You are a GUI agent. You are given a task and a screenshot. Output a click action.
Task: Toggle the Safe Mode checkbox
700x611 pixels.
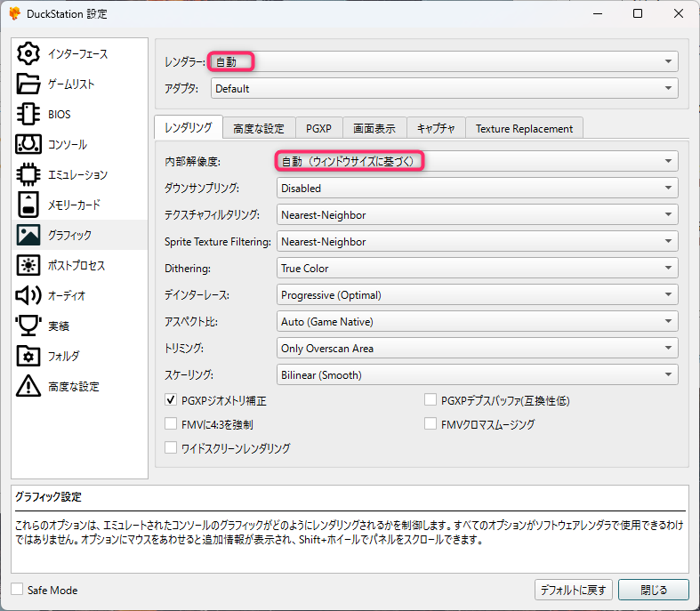click(x=18, y=590)
